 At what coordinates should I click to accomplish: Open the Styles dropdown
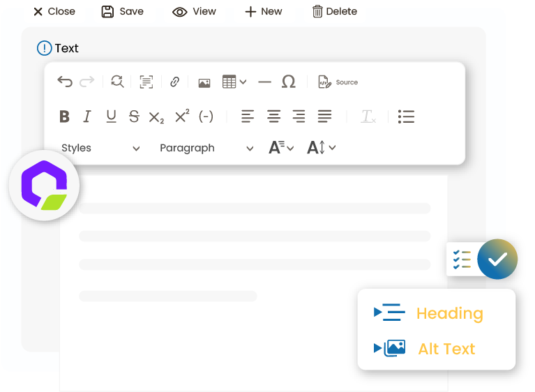tap(100, 148)
